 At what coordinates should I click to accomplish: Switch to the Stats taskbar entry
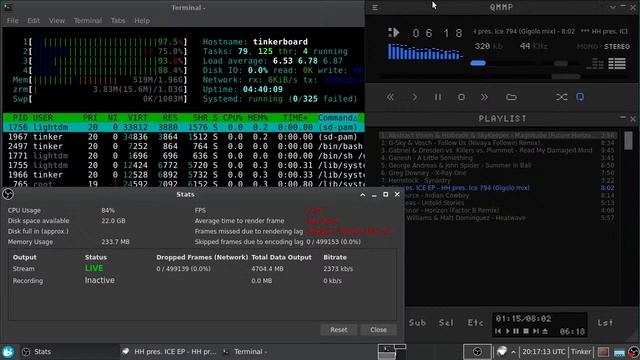(69, 351)
